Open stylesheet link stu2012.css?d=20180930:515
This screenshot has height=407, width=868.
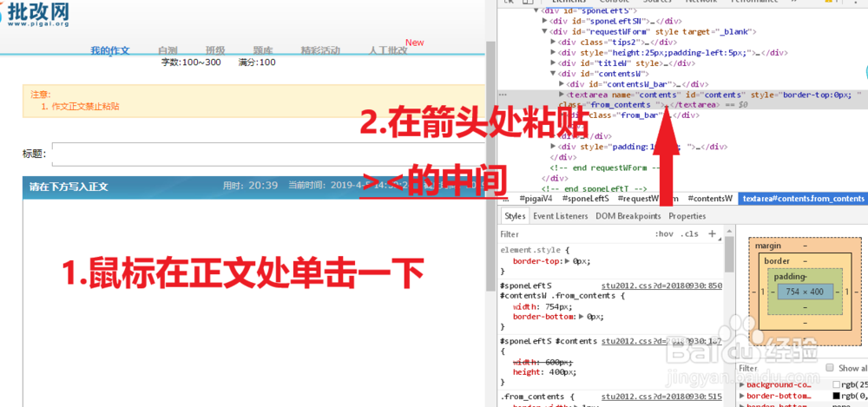tap(662, 397)
